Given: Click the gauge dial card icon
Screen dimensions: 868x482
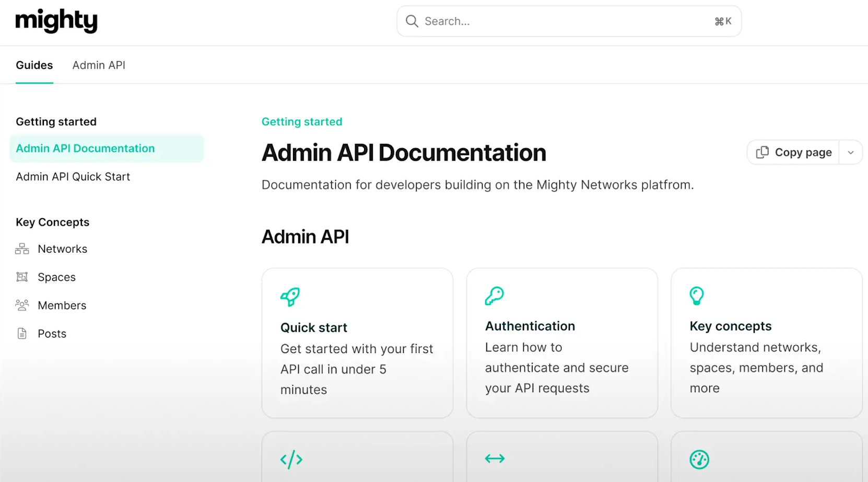Looking at the screenshot, I should pyautogui.click(x=699, y=460).
